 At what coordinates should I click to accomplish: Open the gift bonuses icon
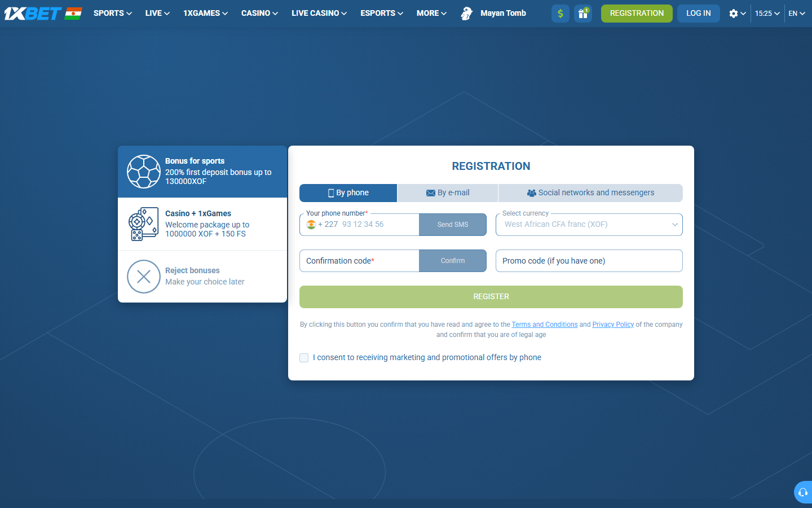583,13
